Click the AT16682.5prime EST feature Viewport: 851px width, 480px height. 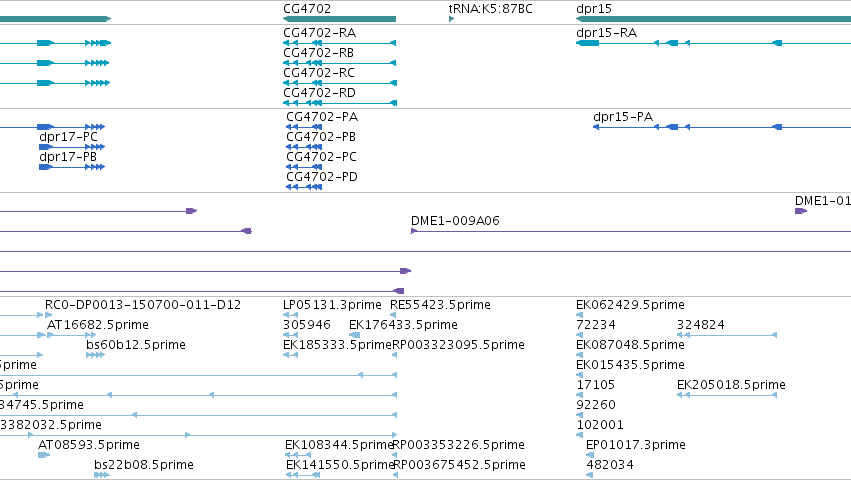[72, 335]
